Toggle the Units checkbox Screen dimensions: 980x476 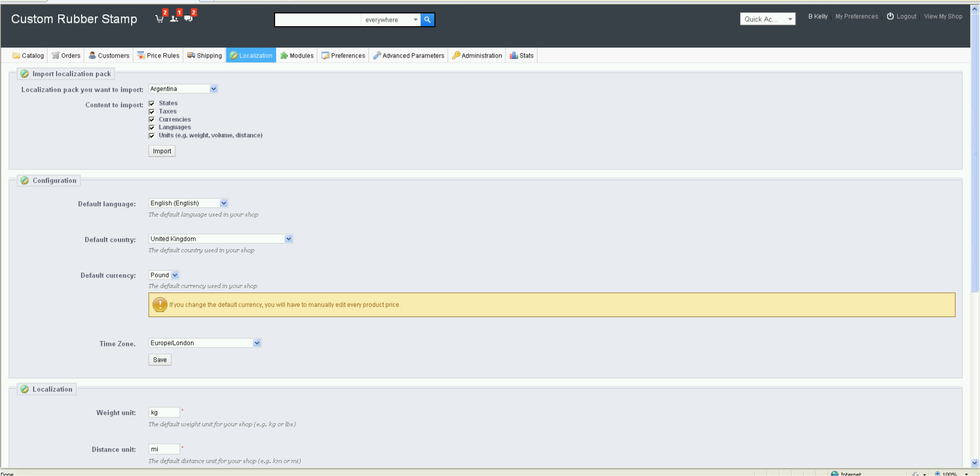tap(152, 136)
